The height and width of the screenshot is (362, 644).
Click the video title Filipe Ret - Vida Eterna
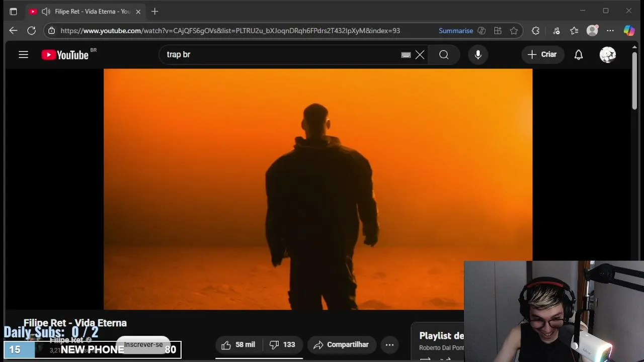point(75,323)
